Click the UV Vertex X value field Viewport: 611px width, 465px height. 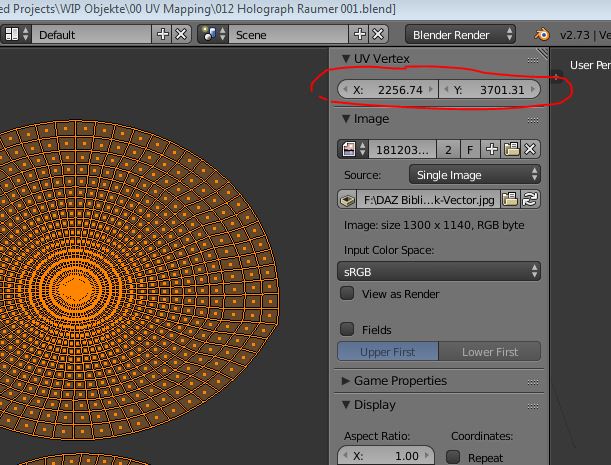point(388,90)
